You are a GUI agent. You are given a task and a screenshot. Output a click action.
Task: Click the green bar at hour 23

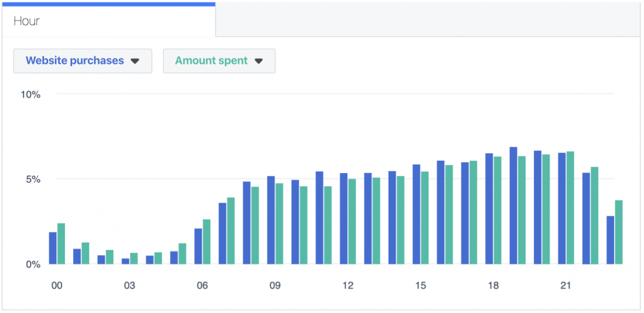click(619, 232)
